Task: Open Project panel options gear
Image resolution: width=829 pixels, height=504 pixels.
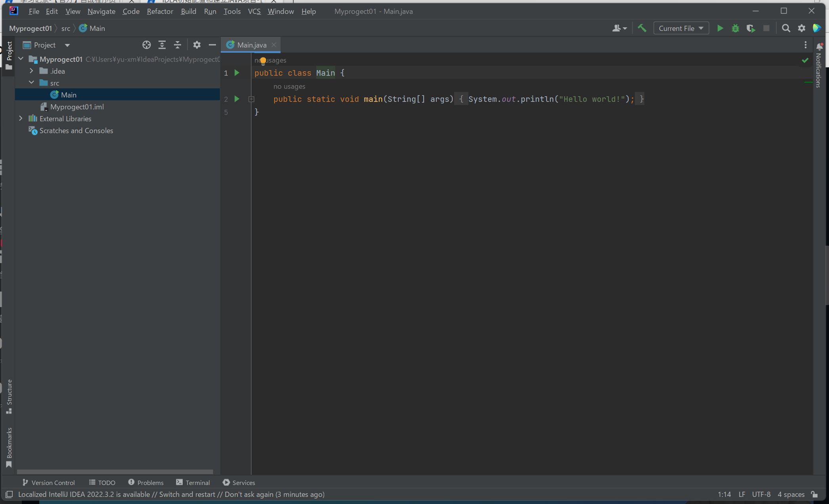Action: click(197, 45)
